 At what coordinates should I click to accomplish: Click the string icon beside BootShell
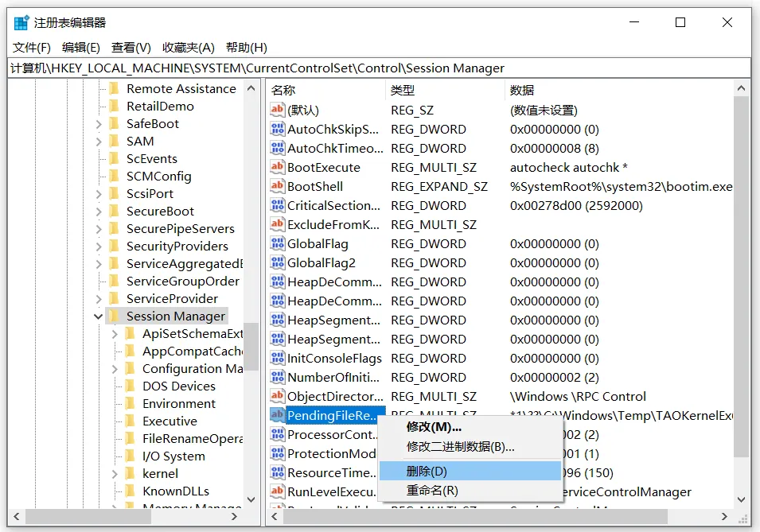point(277,187)
